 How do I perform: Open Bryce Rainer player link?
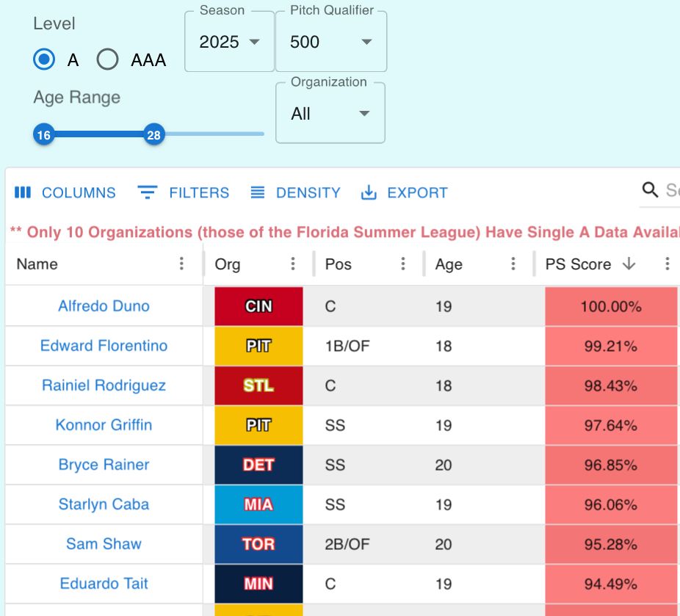coord(104,465)
